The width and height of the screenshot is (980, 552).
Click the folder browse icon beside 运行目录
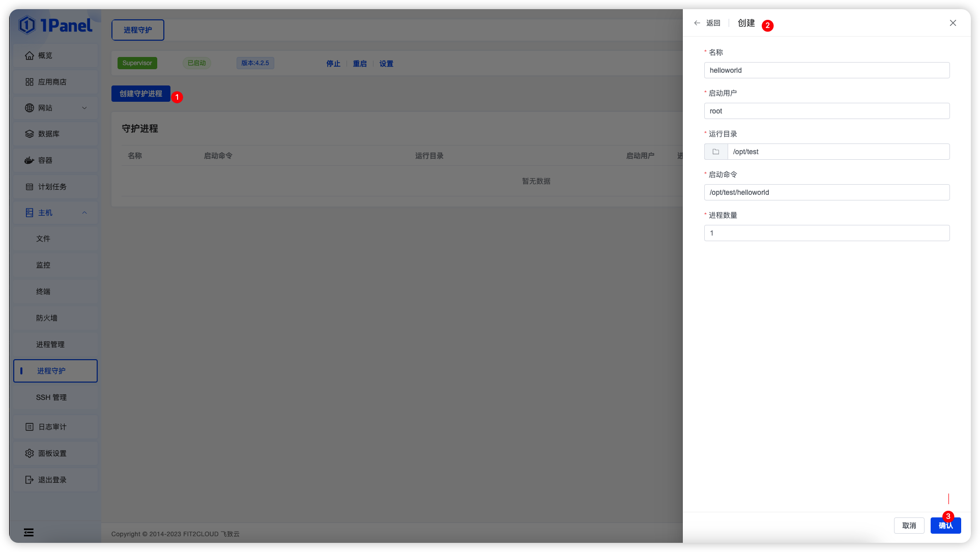coord(715,151)
